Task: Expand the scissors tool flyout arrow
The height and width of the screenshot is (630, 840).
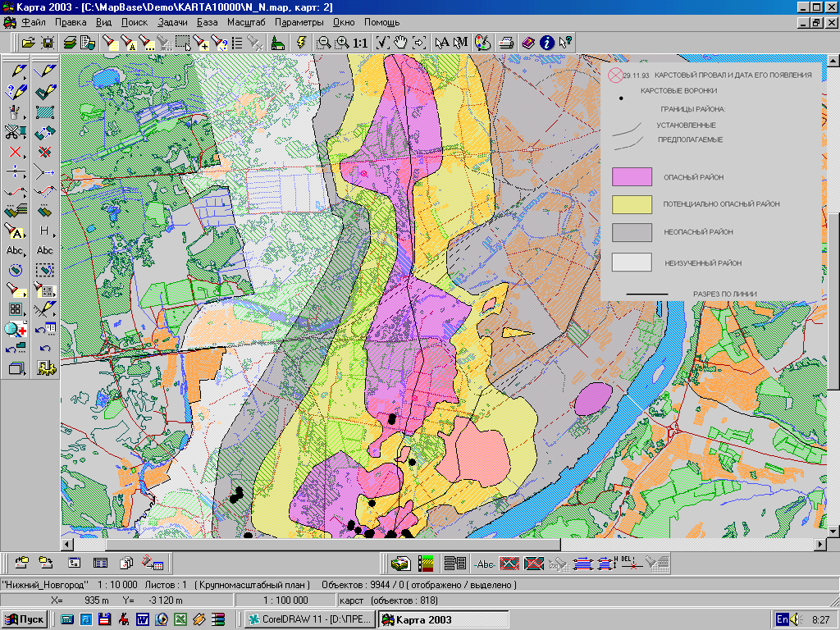Action: coord(26,137)
